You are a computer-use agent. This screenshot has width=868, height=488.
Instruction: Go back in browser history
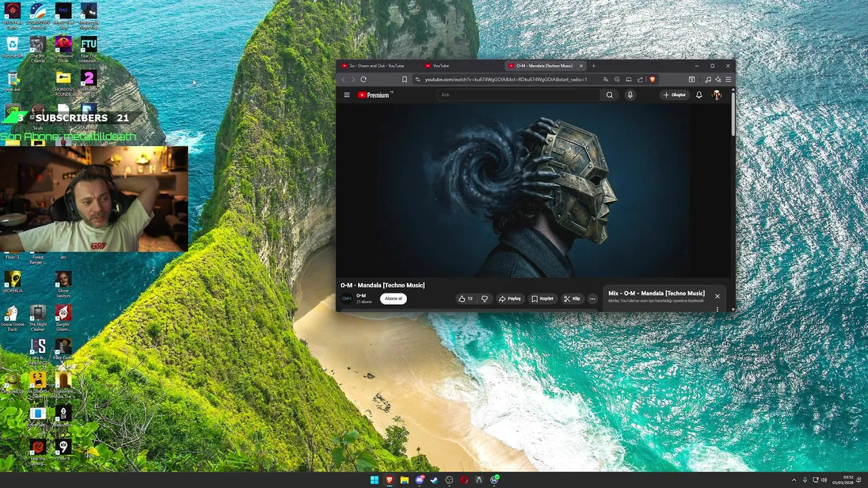tap(343, 79)
